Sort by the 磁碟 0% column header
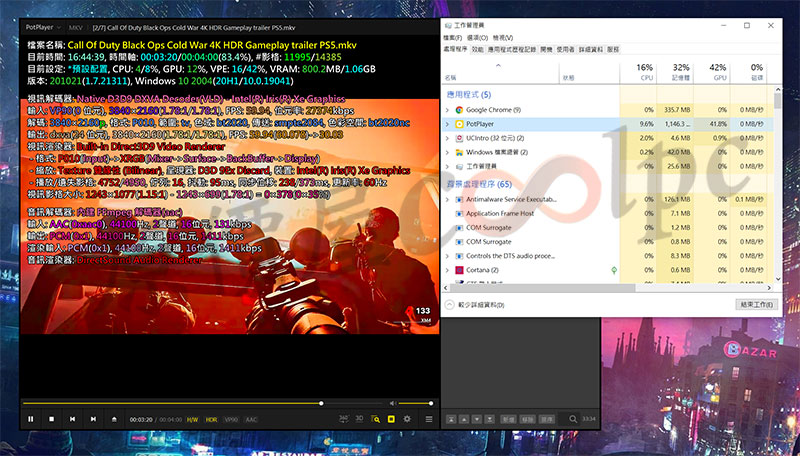 (x=748, y=72)
